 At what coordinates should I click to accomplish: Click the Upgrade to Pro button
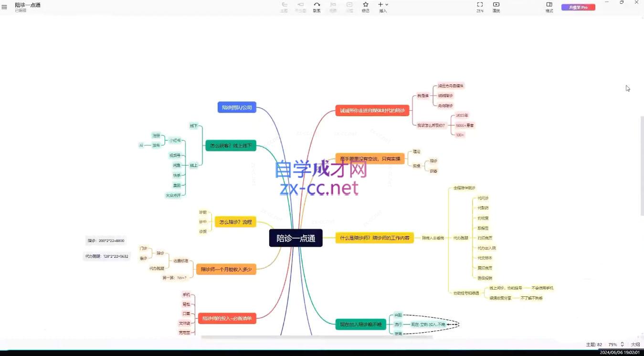578,7
